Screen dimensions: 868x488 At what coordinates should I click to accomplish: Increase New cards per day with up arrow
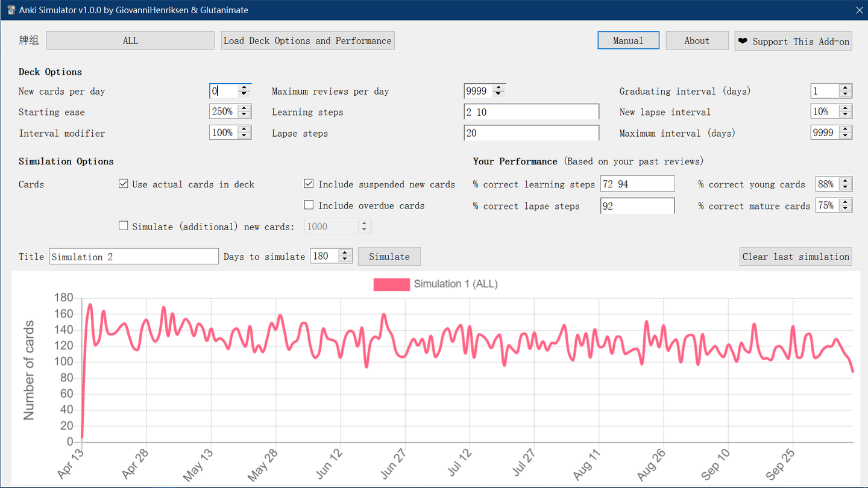244,88
